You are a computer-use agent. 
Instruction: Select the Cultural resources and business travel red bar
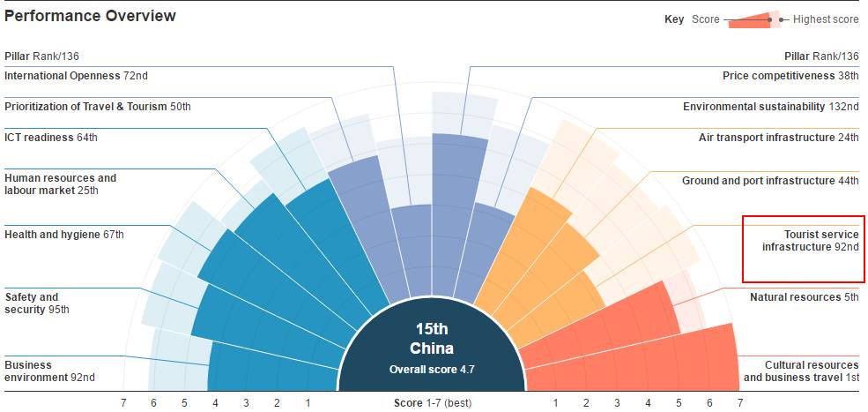(x=631, y=363)
